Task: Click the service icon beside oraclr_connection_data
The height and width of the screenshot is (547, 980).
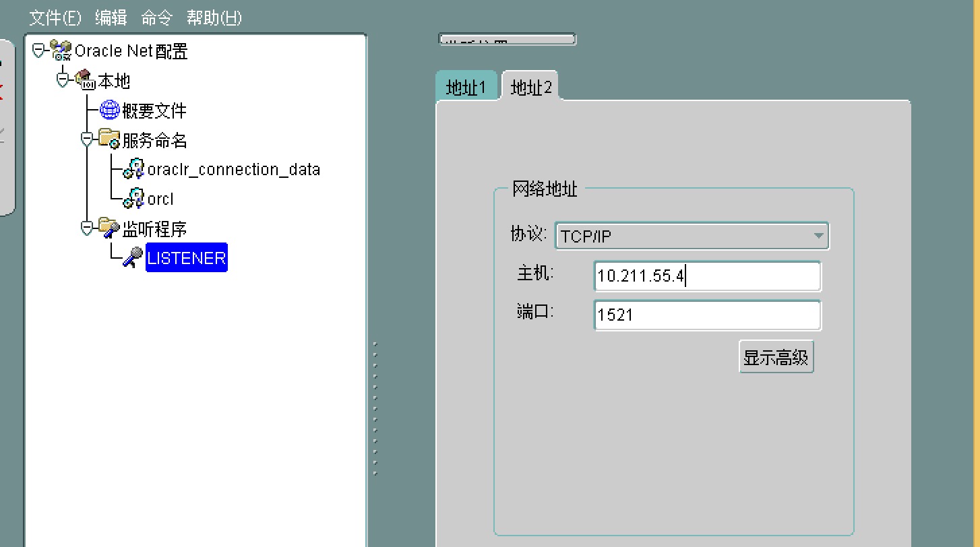Action: pos(133,169)
